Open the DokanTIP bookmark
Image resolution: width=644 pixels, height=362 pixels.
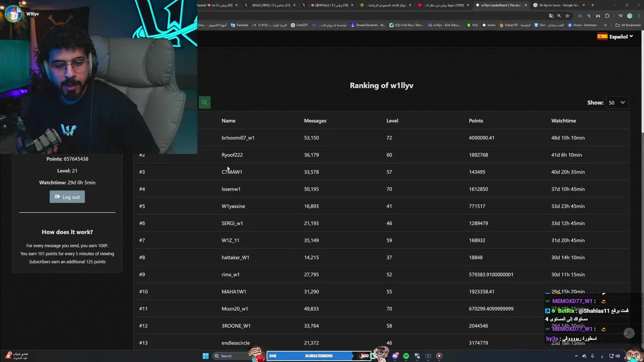(x=515, y=25)
